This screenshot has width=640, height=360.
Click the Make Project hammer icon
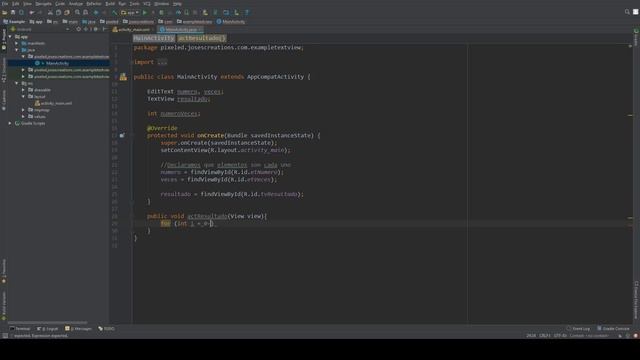pos(114,13)
